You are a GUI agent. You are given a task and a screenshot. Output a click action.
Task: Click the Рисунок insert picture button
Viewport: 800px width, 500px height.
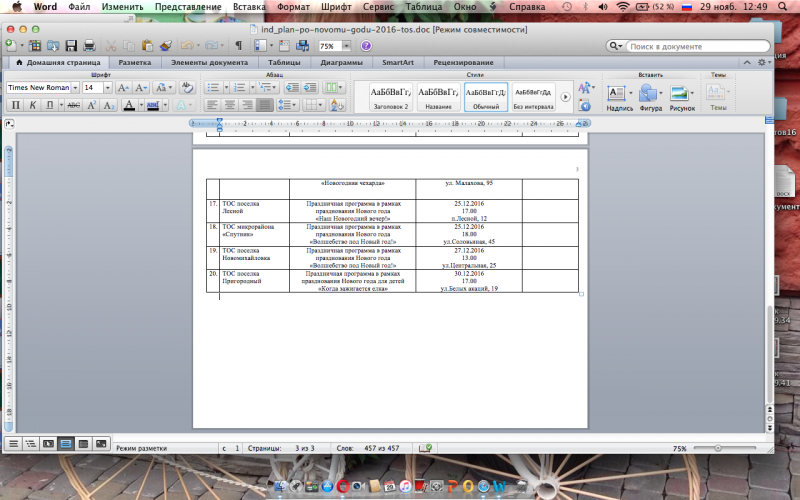coord(682,97)
